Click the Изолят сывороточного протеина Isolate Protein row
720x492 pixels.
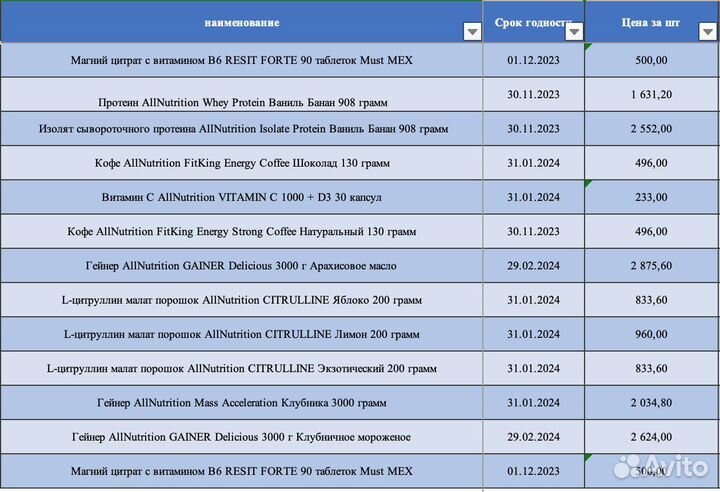[x=242, y=129]
